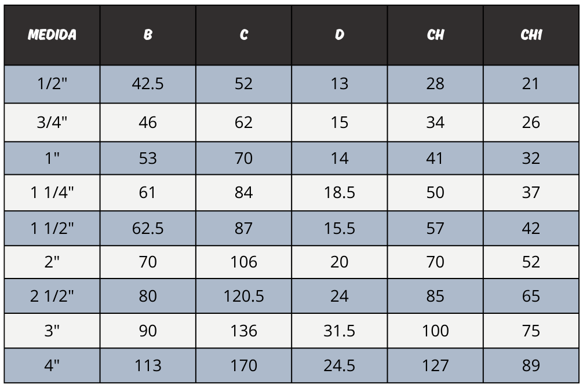
Task: Click the 62.5 cell in column B
Action: coord(148,228)
